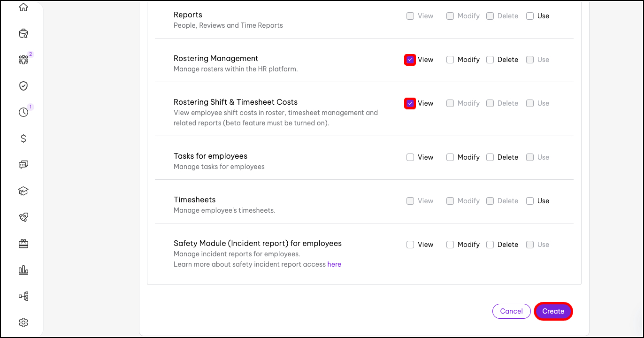This screenshot has width=644, height=338.
Task: Click the Cancel button
Action: point(511,311)
